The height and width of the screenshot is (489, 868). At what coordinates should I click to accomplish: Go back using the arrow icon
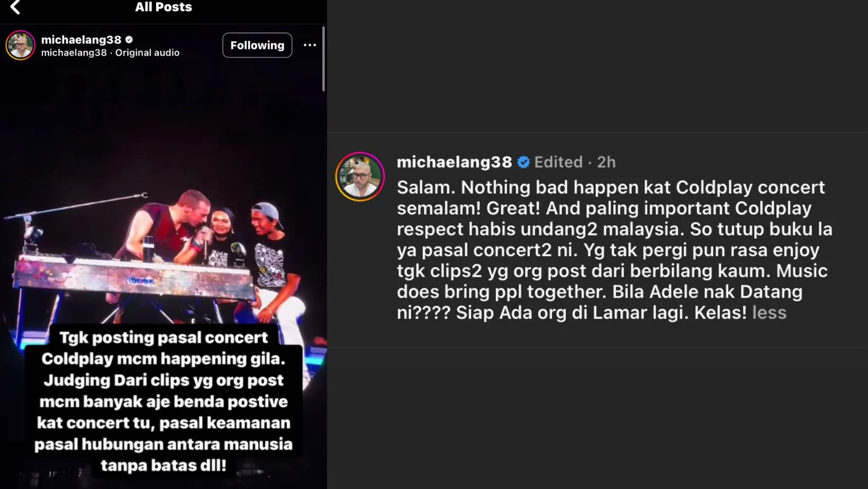tap(15, 7)
